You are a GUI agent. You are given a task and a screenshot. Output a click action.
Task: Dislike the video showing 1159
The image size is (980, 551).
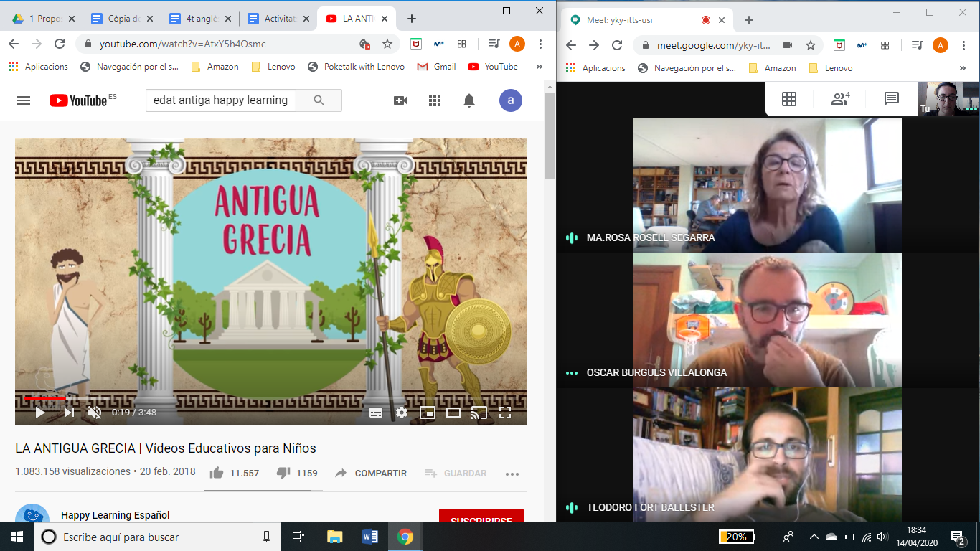pyautogui.click(x=297, y=473)
